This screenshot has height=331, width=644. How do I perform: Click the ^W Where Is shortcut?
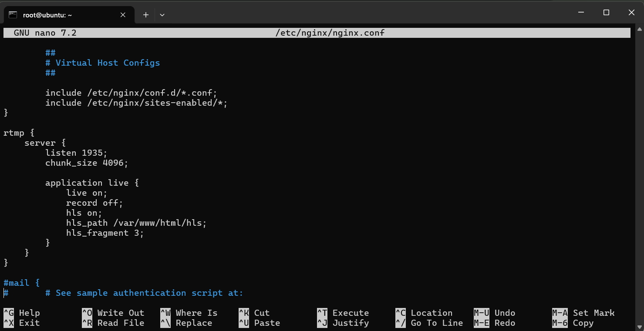189,313
